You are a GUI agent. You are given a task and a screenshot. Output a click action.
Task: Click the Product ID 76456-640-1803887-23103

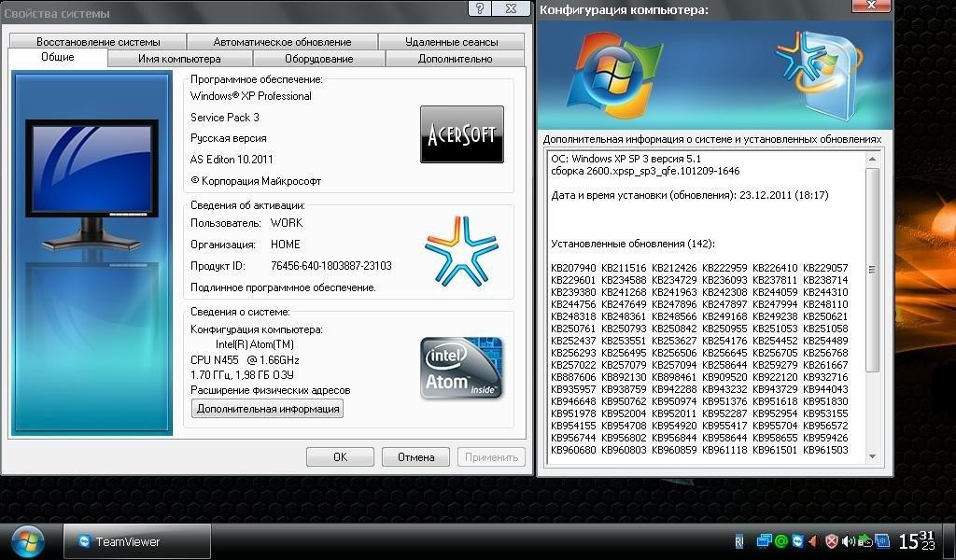[x=331, y=266]
